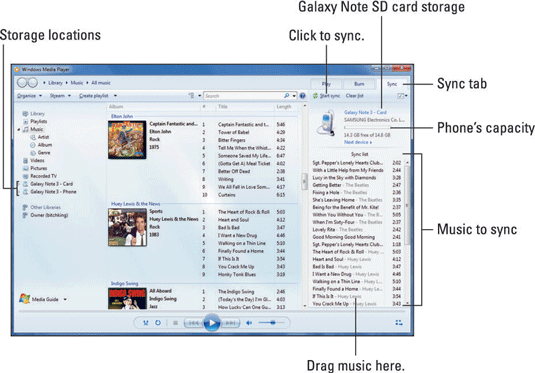Open the Sync options checklist icon
The image size is (535, 373).
[400, 96]
